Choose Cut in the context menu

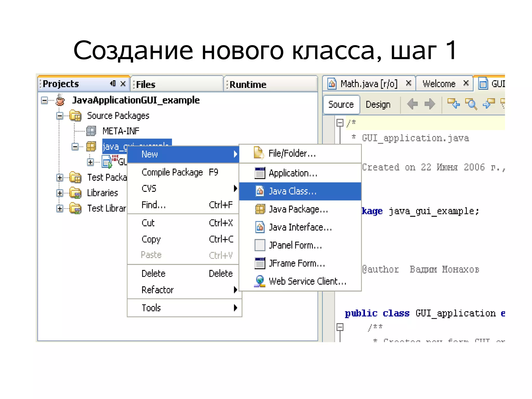coord(183,223)
